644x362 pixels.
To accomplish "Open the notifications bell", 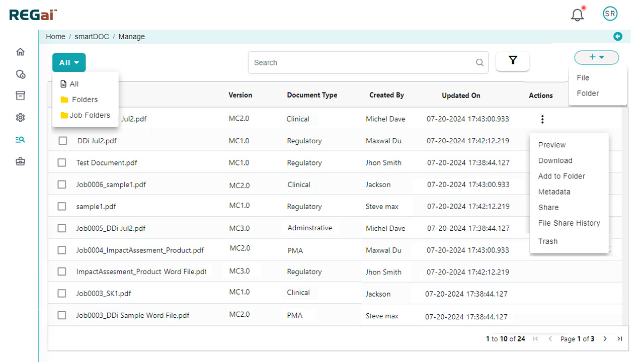I will [x=578, y=15].
